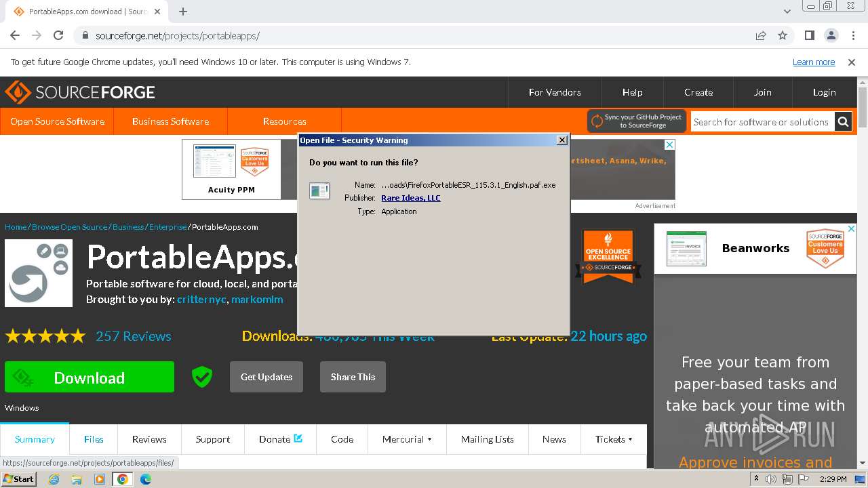Click the Enterprise breadcrumb link
The height and width of the screenshot is (488, 868).
[167, 227]
